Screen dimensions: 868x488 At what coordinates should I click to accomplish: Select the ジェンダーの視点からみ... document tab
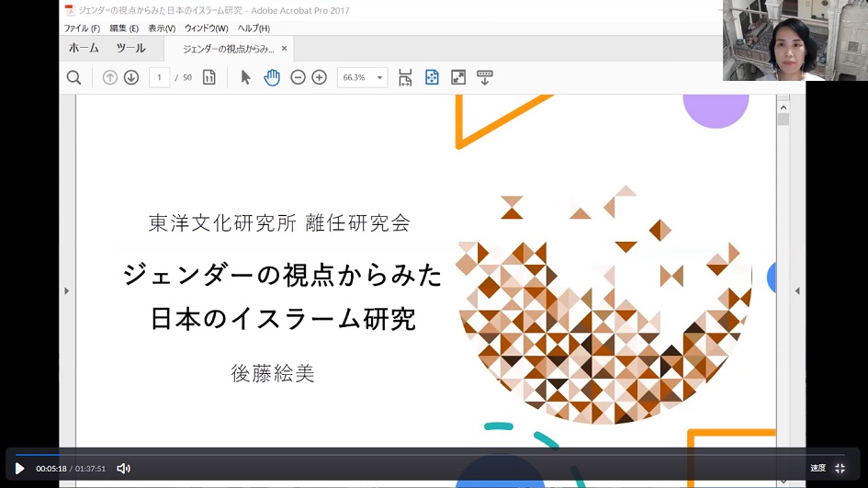click(228, 49)
